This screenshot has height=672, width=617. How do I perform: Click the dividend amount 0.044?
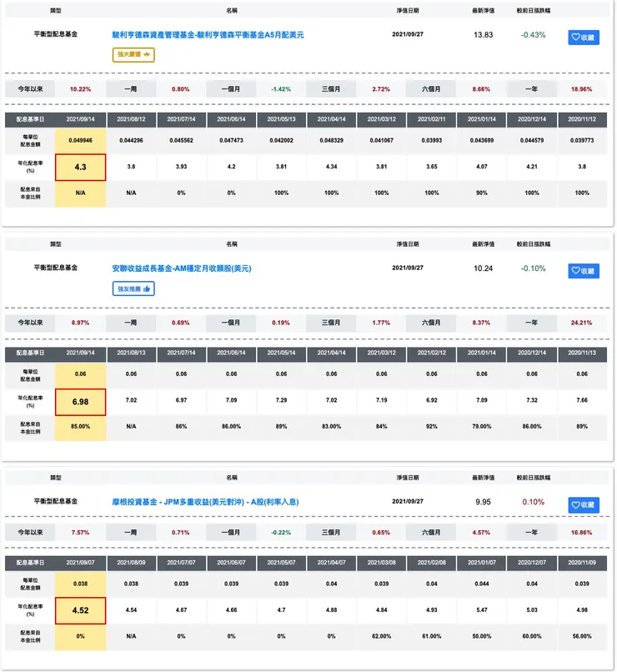(482, 584)
